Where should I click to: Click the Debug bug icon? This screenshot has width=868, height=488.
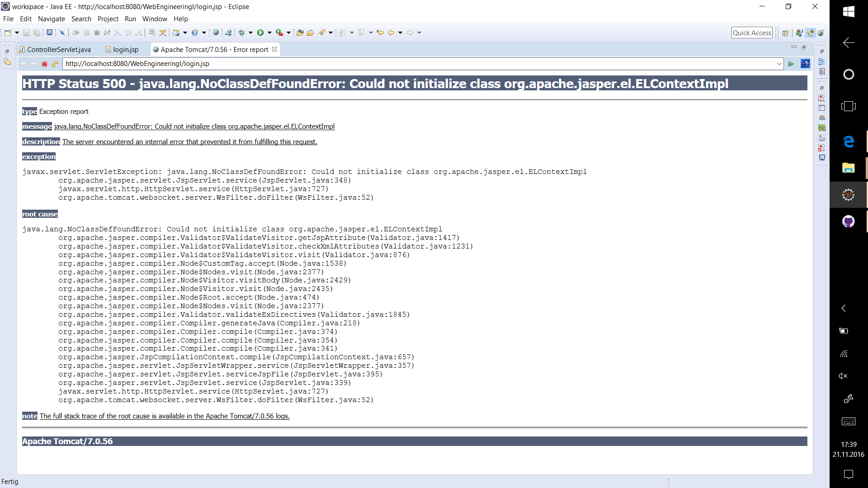(x=241, y=33)
